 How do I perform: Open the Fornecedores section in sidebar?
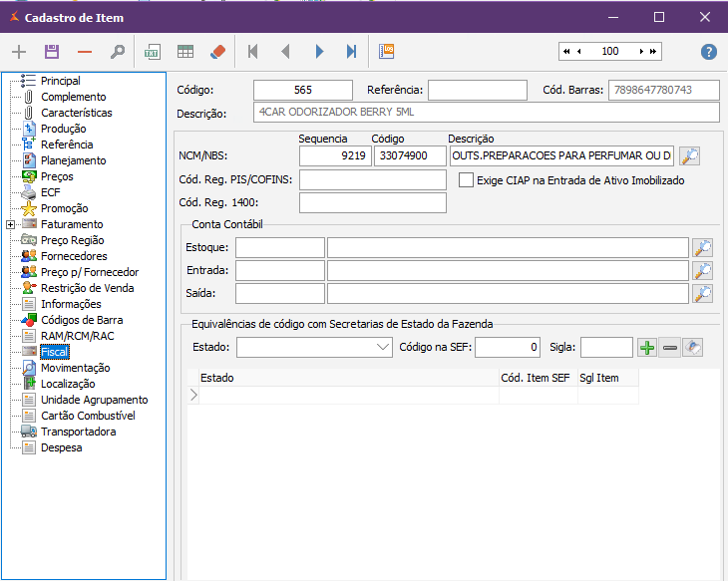coord(73,256)
